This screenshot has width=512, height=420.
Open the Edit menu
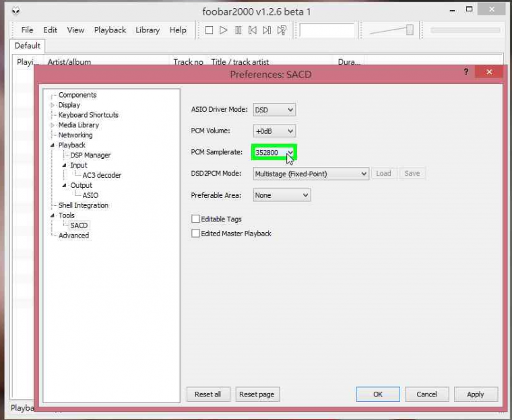click(50, 30)
